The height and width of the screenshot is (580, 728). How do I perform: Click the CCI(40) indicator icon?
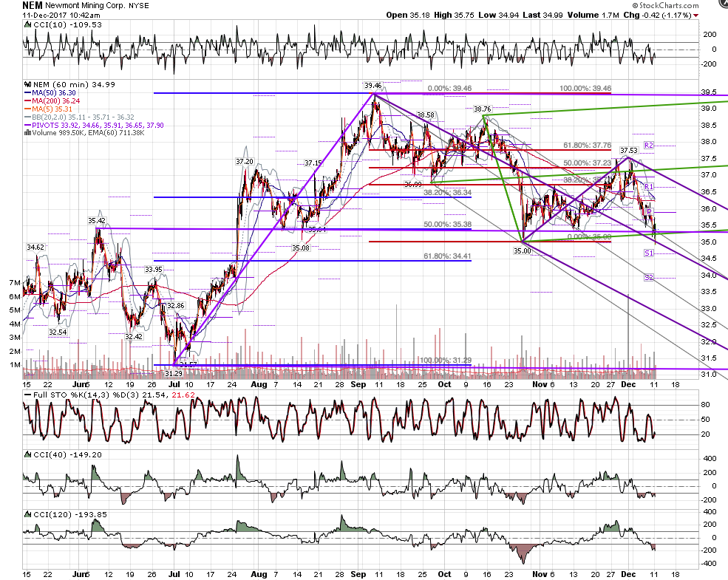[x=27, y=454]
